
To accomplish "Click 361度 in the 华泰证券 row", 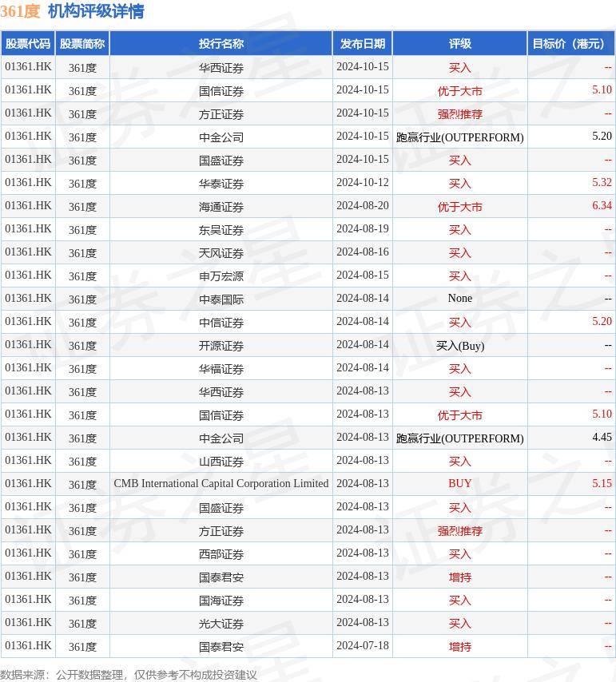I will [82, 184].
